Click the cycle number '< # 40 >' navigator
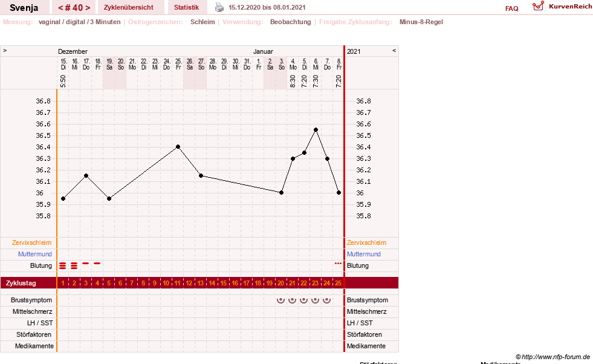Viewport: 593px width, 364px height. click(74, 7)
